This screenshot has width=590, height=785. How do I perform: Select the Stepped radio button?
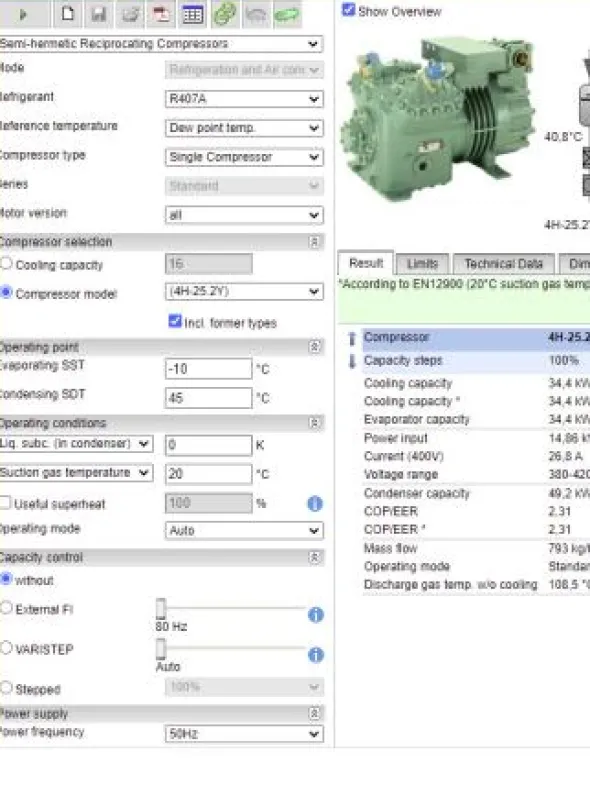(x=6, y=687)
